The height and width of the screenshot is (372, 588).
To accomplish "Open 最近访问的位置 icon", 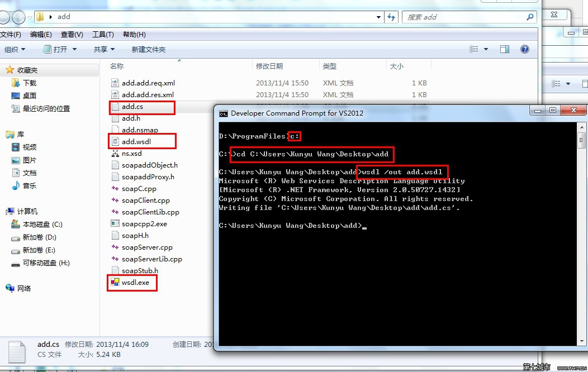I will point(16,109).
